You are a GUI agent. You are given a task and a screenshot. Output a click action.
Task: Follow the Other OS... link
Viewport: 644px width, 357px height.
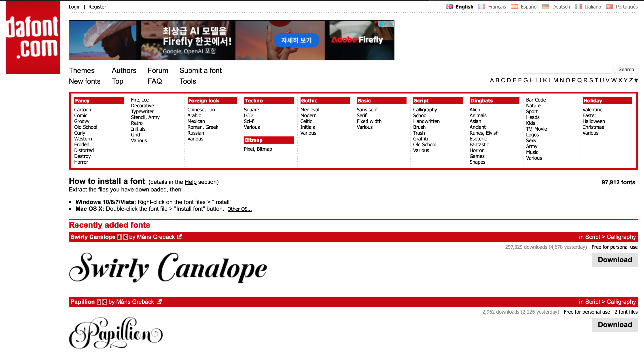(239, 209)
